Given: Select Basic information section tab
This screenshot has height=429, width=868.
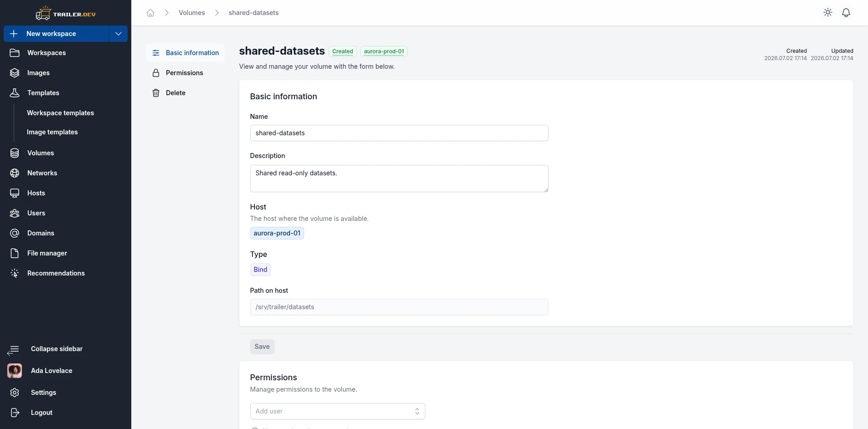Looking at the screenshot, I should pos(185,53).
